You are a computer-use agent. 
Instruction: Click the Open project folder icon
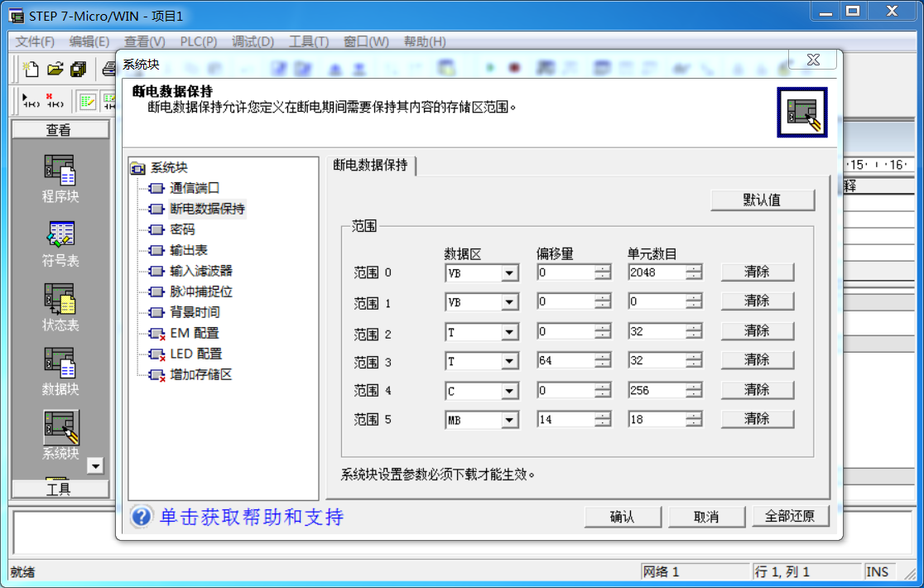coord(55,69)
